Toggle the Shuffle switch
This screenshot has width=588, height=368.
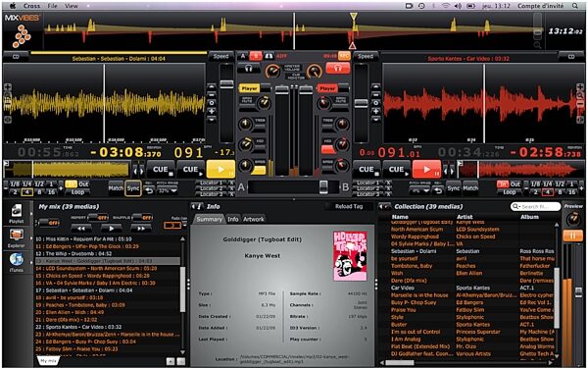pyautogui.click(x=142, y=218)
